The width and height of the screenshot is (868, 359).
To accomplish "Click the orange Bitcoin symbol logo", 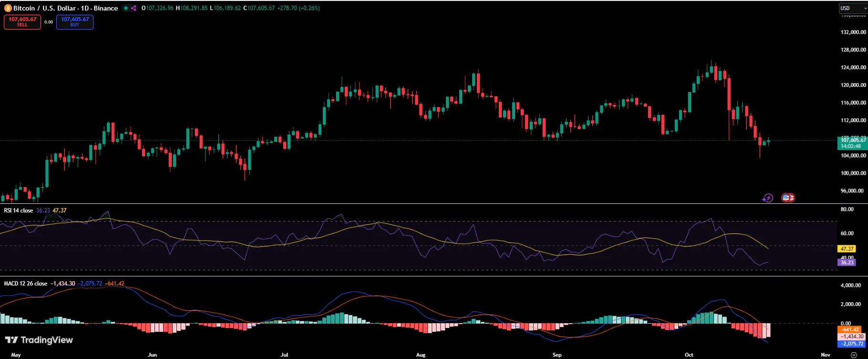I will [8, 8].
